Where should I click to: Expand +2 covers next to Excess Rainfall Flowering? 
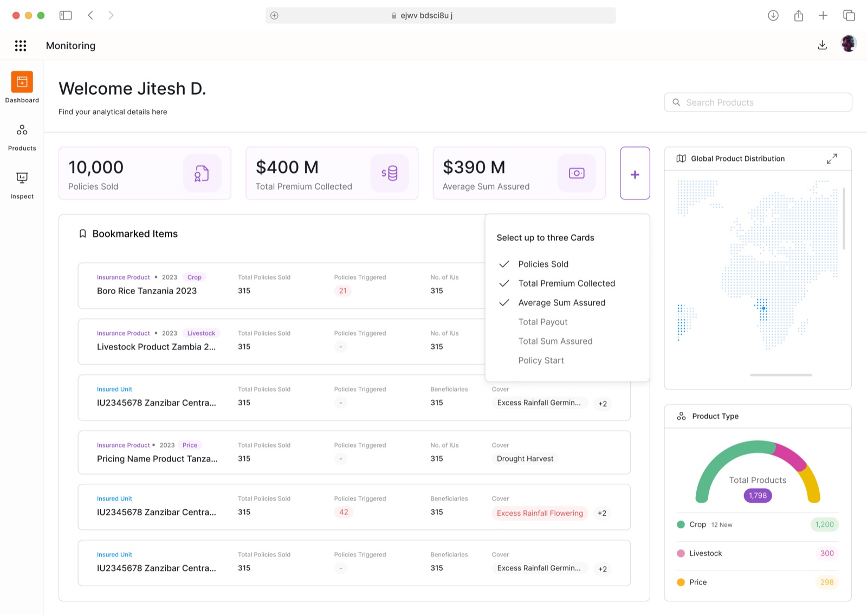click(602, 513)
